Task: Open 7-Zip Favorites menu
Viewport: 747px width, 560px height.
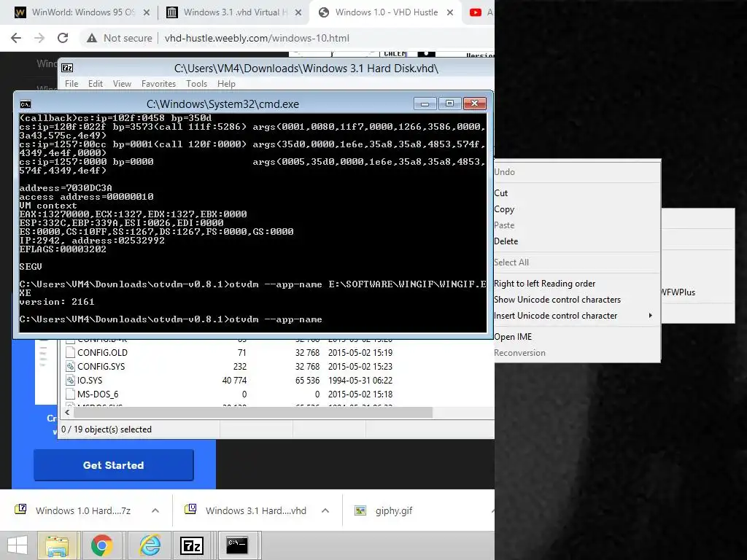Action: [x=158, y=84]
